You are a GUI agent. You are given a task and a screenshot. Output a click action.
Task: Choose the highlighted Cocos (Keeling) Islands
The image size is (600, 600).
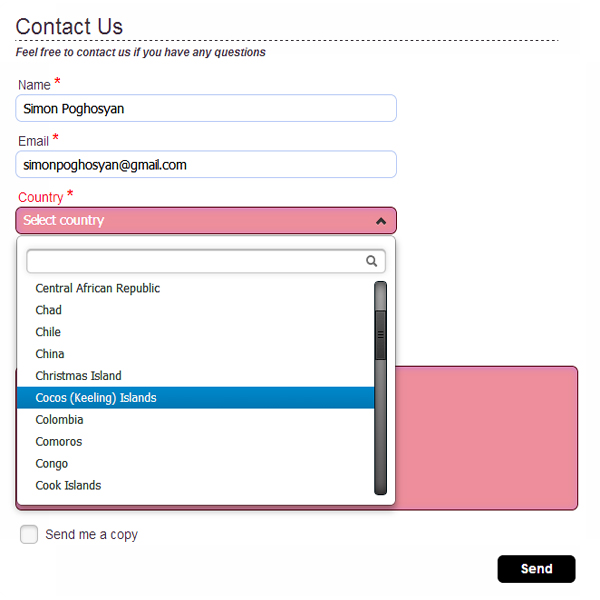[195, 398]
